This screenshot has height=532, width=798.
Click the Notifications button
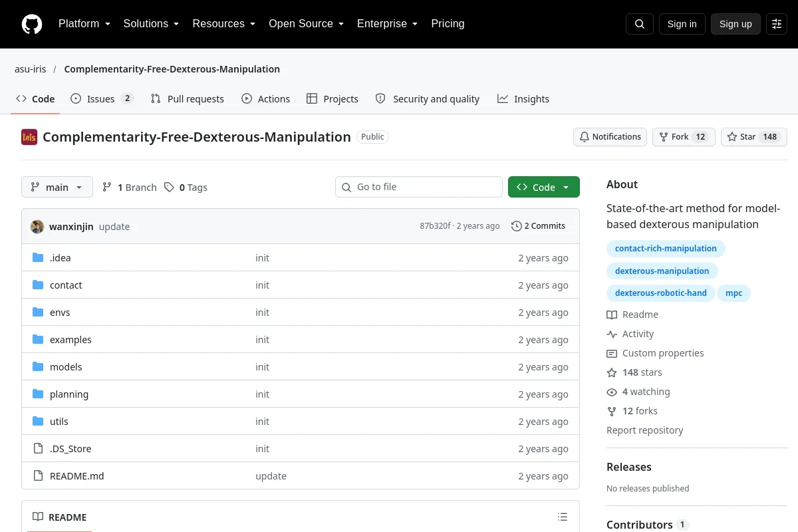(x=610, y=137)
